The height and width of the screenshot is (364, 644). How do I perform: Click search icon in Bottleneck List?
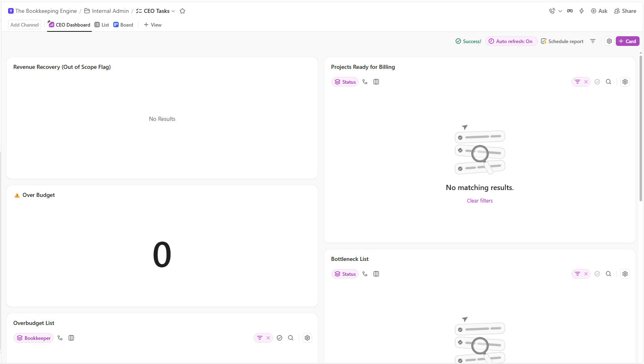(x=609, y=274)
